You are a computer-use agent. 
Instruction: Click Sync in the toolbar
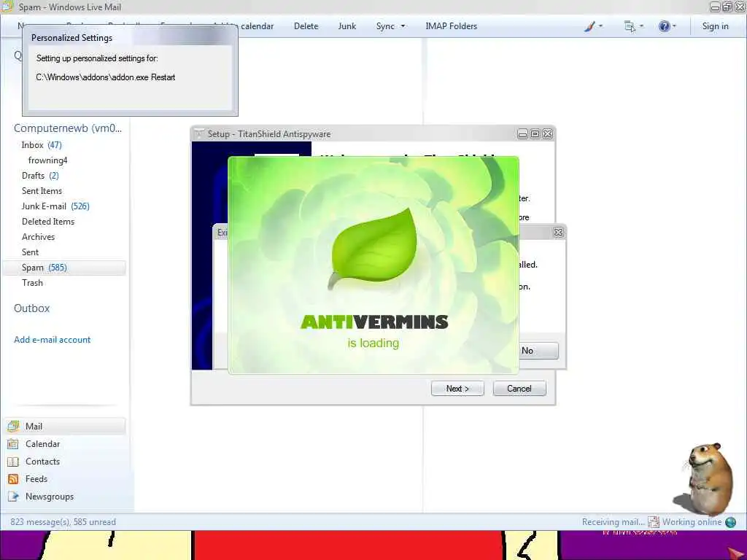pyautogui.click(x=385, y=26)
